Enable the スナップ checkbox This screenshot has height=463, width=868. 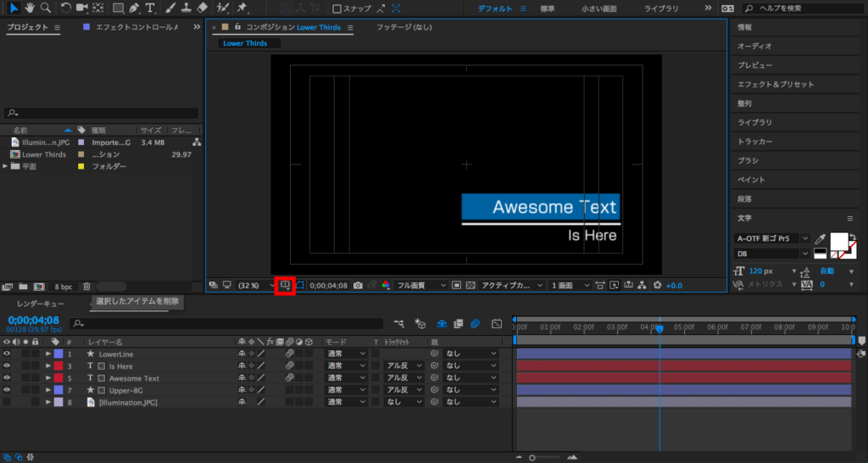[337, 9]
